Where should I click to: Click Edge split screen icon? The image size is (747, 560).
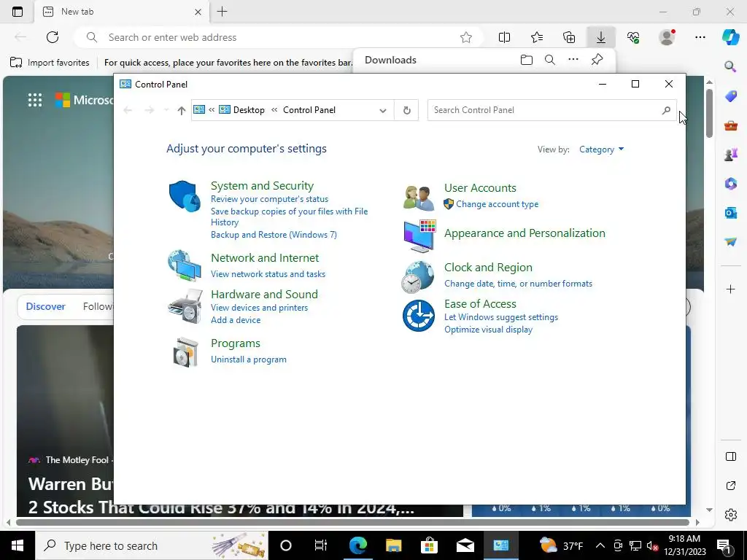pos(504,37)
